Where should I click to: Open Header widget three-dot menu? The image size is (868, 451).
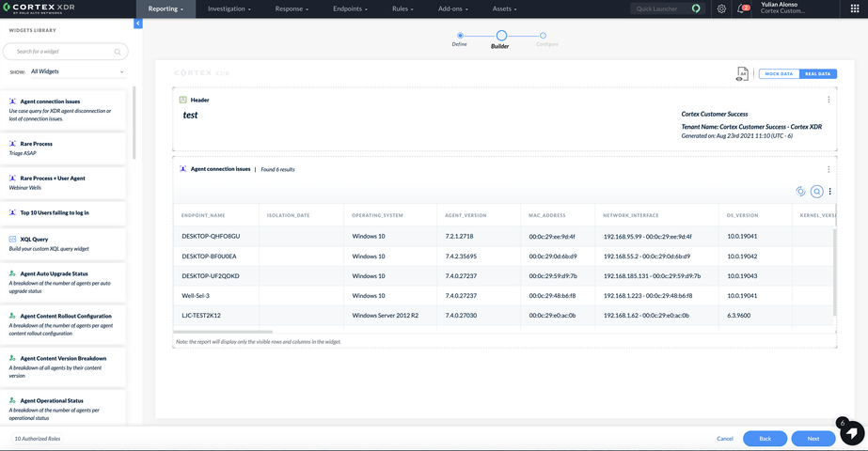829,100
